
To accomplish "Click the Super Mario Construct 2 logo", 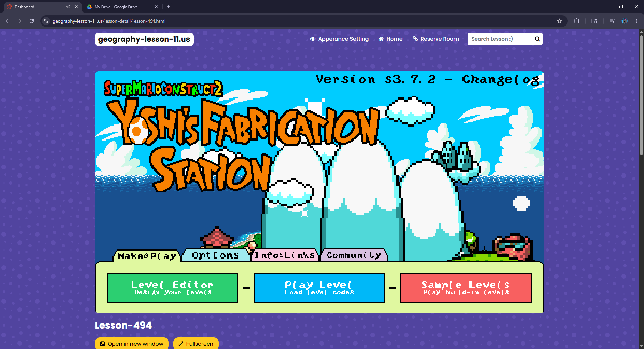I will tap(163, 89).
